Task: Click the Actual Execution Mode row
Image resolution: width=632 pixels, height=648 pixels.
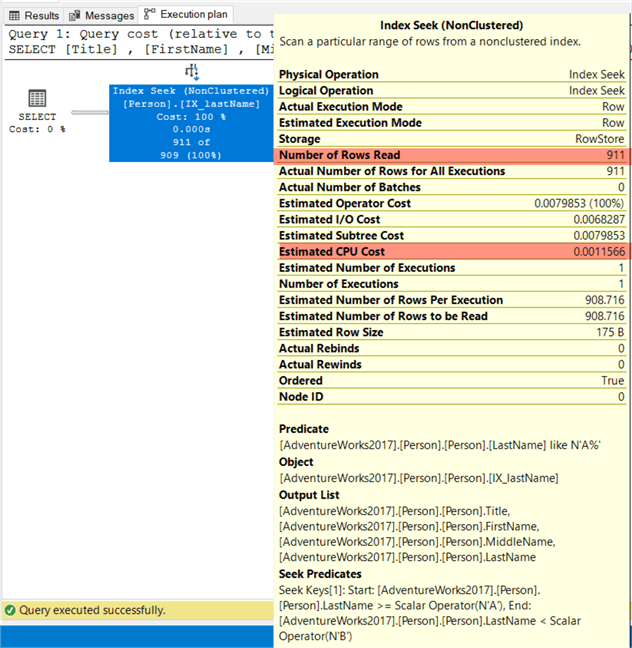Action: tap(452, 107)
